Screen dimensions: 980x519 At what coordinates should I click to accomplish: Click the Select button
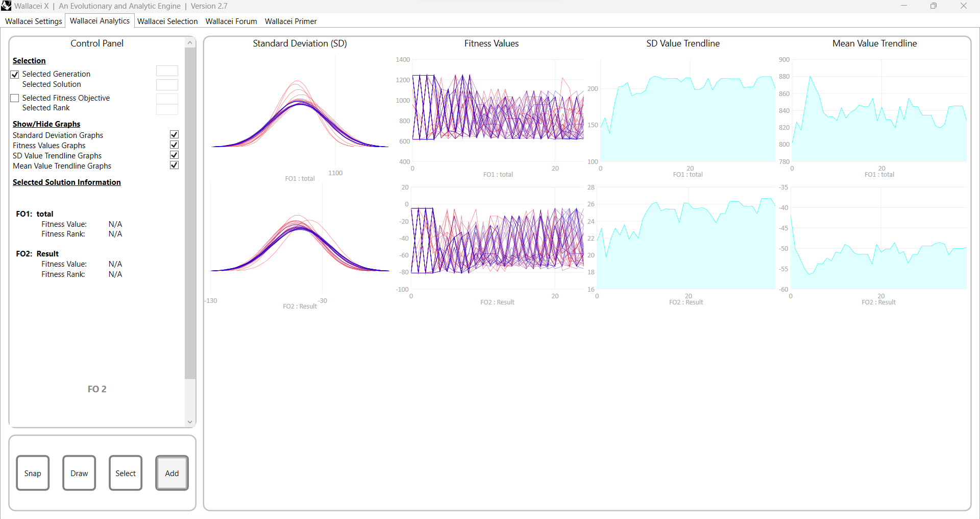click(126, 473)
